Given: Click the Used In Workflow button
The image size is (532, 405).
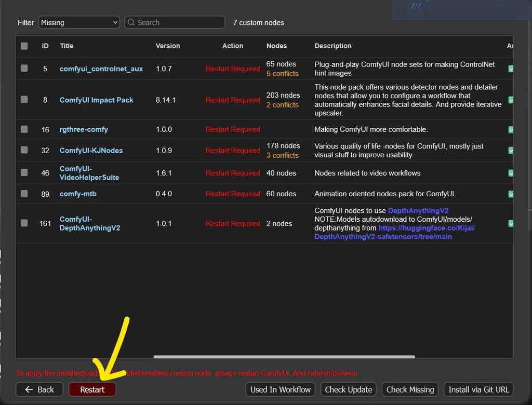Looking at the screenshot, I should tap(280, 389).
